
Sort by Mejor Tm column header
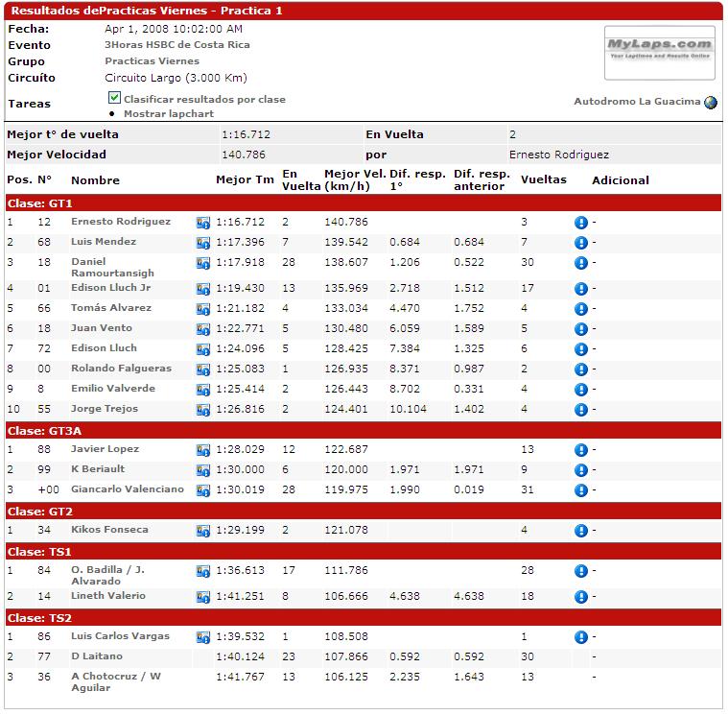pyautogui.click(x=245, y=179)
